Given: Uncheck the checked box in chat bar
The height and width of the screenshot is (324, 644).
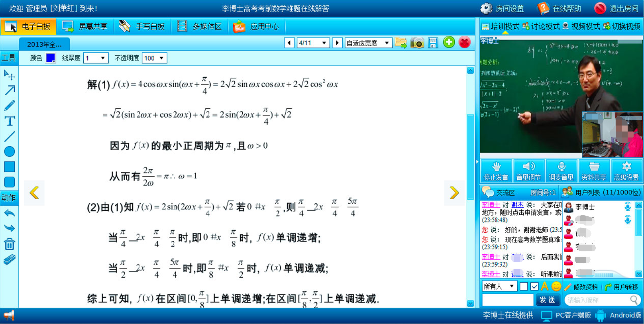Looking at the screenshot, I should tap(534, 287).
